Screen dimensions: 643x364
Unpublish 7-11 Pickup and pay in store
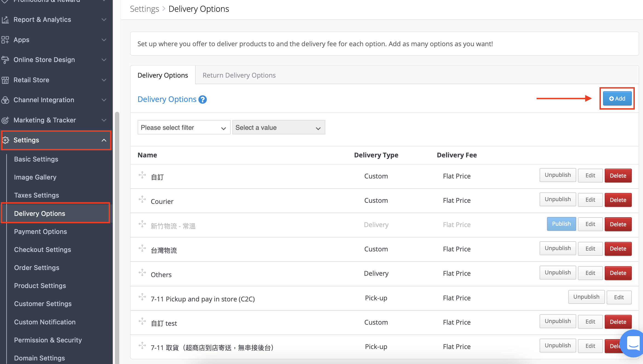click(586, 297)
